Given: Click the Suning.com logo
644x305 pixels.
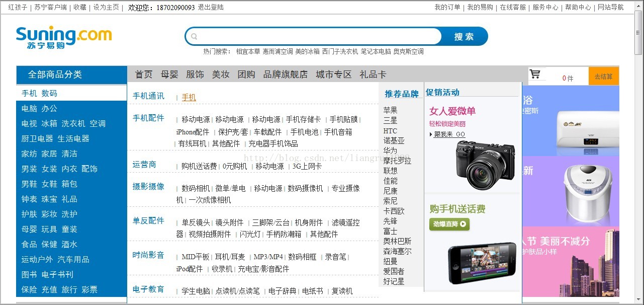Looking at the screenshot, I should click(63, 38).
